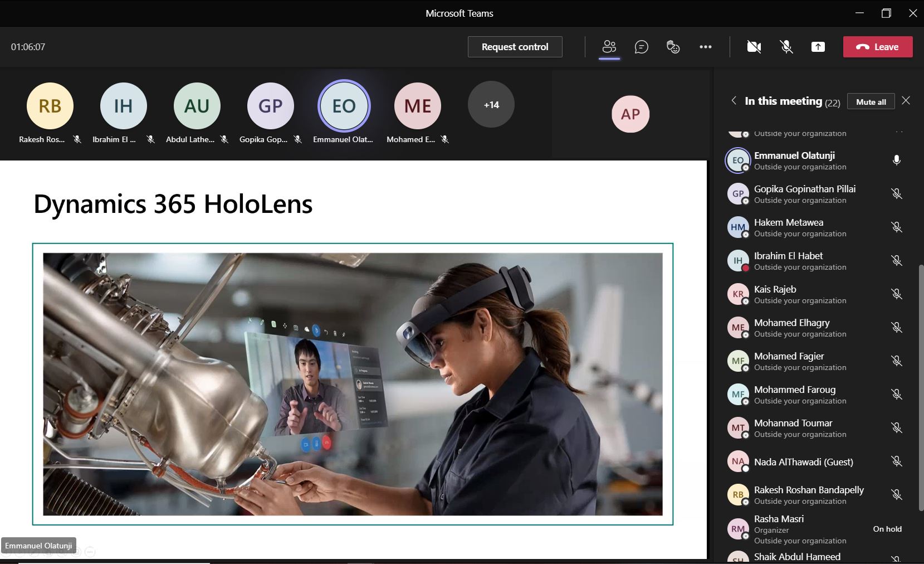Click the participants list scrollbar
Image resolution: width=924 pixels, height=564 pixels.
coord(920,387)
